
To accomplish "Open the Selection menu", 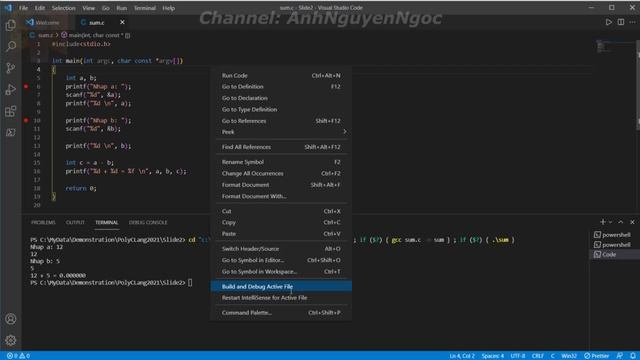I will coord(63,8).
